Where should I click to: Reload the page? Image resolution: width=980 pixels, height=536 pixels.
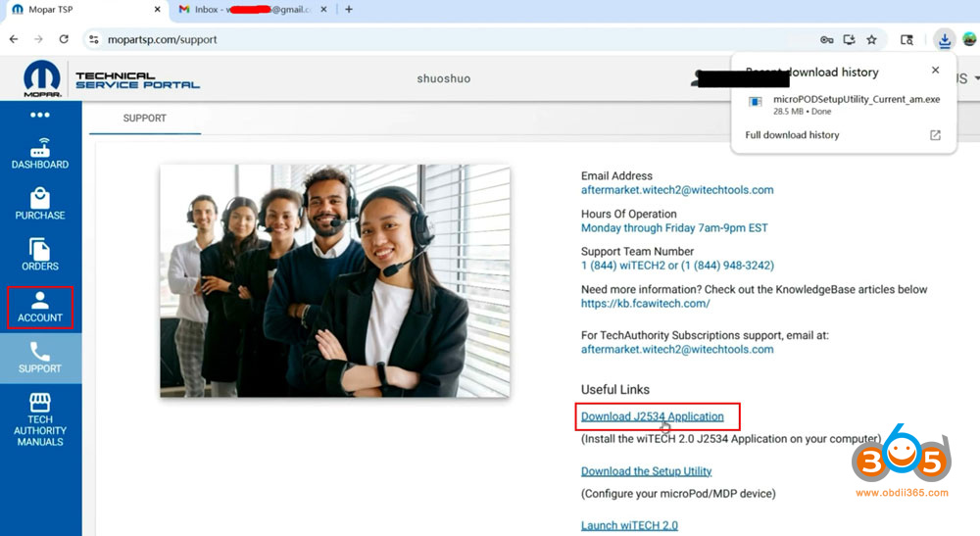pyautogui.click(x=64, y=39)
